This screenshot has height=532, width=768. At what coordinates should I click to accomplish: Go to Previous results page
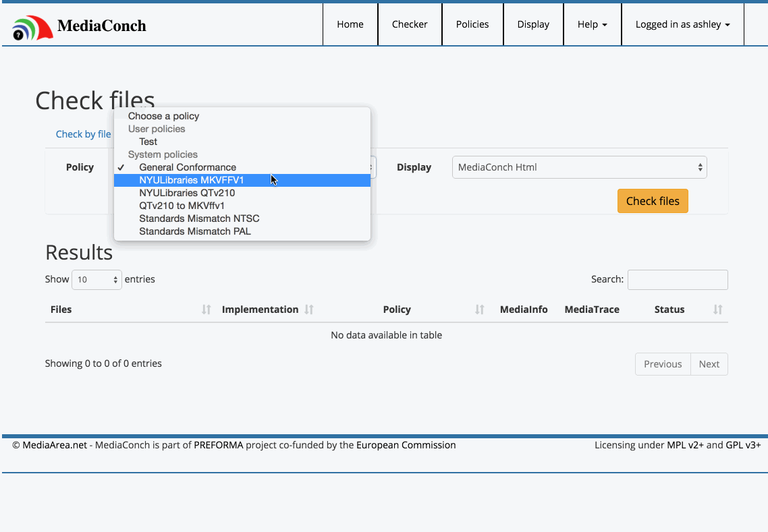click(663, 364)
